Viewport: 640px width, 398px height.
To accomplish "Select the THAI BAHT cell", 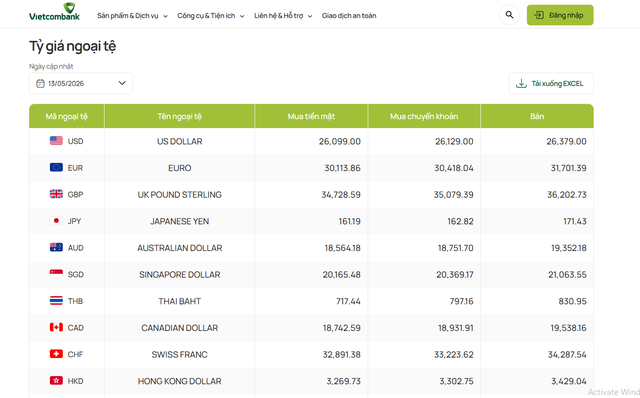I will tap(180, 301).
